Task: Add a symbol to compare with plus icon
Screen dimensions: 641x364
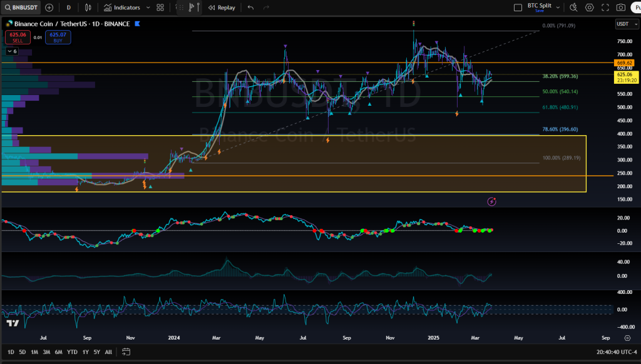Action: pos(49,8)
